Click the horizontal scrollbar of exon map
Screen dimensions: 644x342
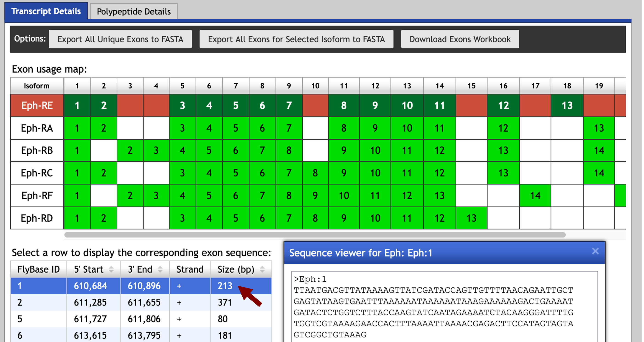point(315,235)
